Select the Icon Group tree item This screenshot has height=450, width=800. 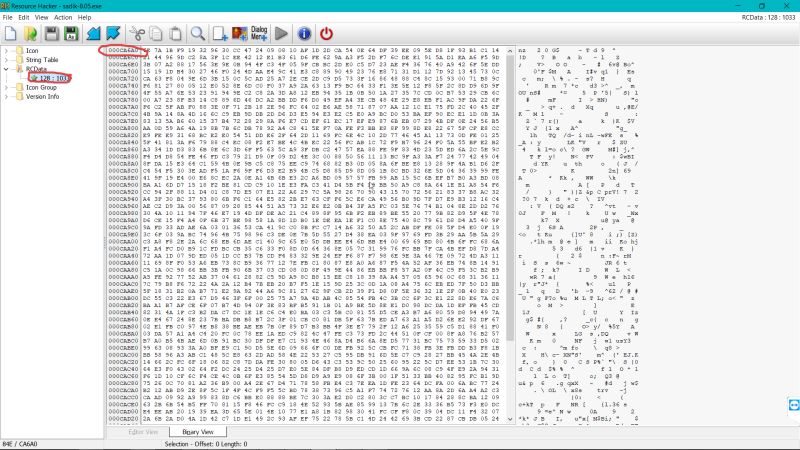coord(41,87)
